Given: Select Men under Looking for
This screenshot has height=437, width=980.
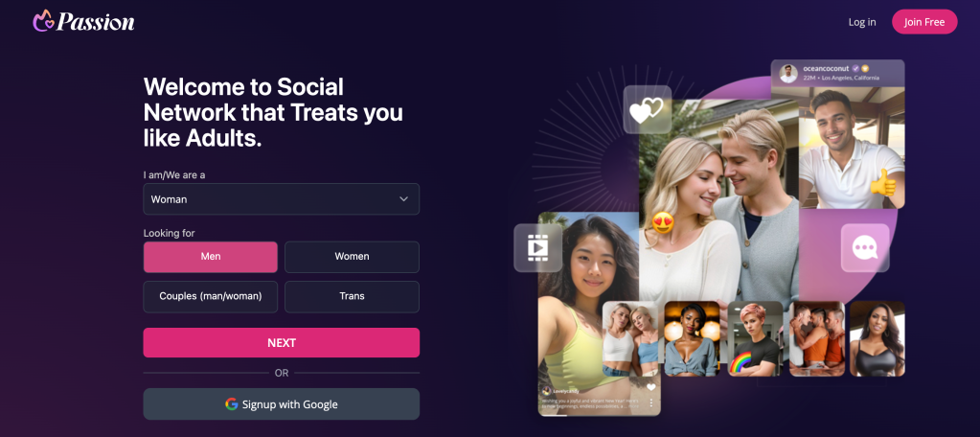Looking at the screenshot, I should pyautogui.click(x=211, y=257).
